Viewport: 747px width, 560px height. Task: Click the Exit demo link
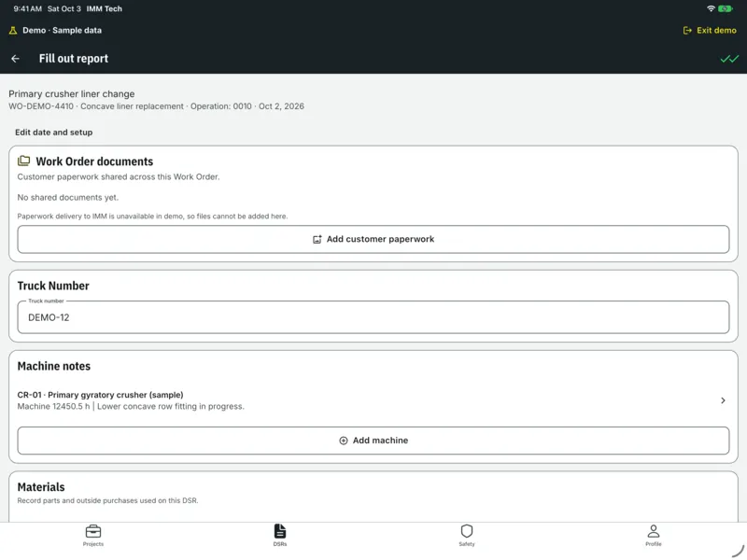pos(710,31)
